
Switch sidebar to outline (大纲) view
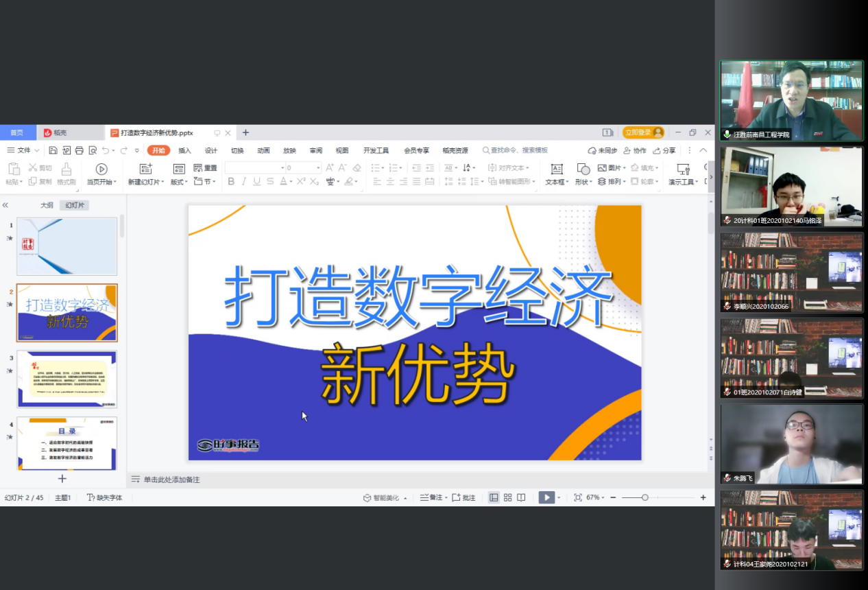(x=47, y=205)
